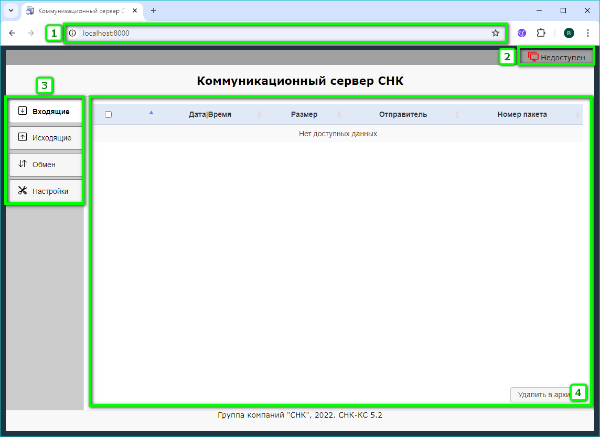Screen dimensions: 600x437
Task: Click the localhost:8000 address field
Action: [280, 33]
